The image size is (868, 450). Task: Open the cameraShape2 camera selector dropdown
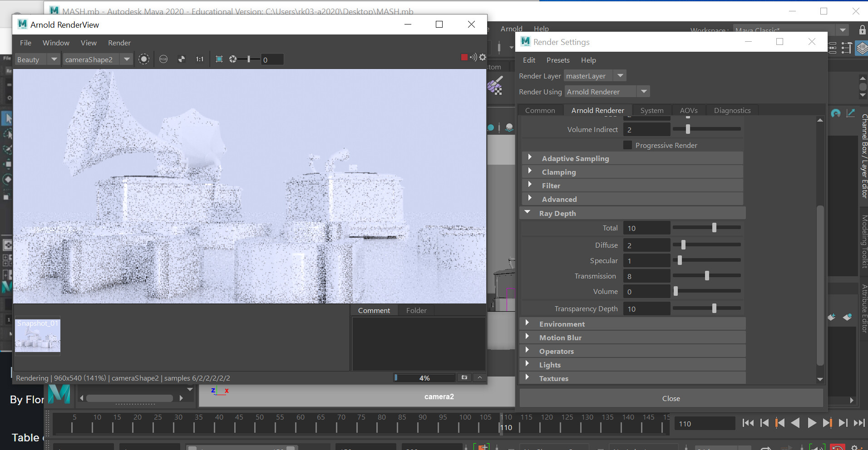(126, 59)
